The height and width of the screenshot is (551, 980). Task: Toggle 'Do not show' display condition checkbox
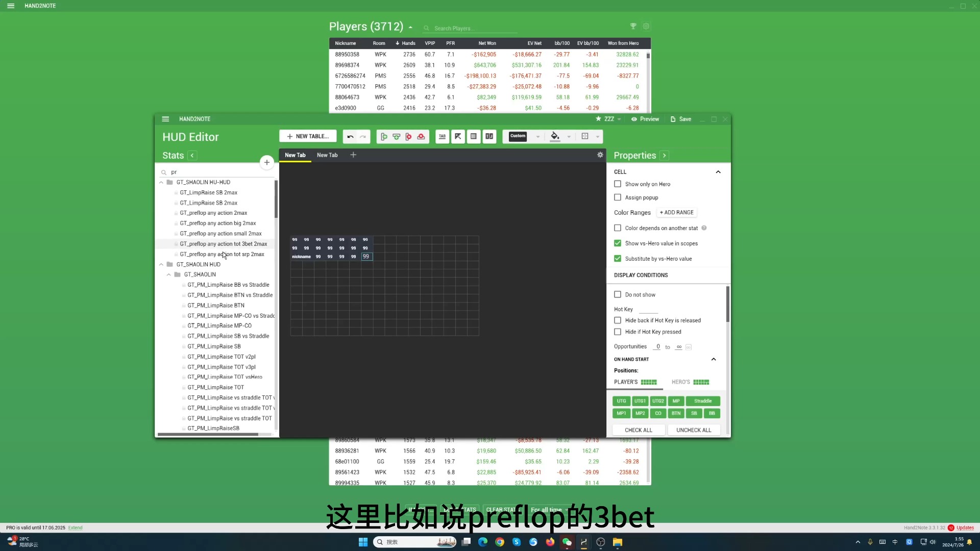[617, 294]
